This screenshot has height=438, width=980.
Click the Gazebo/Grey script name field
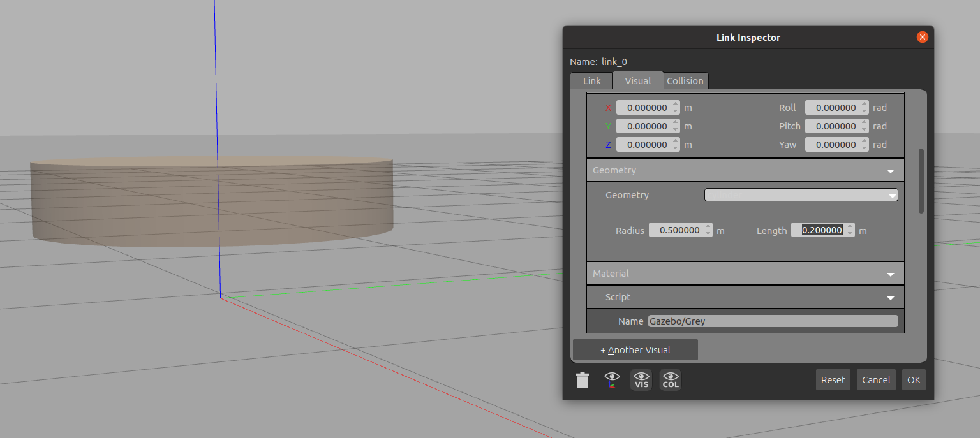click(x=773, y=321)
